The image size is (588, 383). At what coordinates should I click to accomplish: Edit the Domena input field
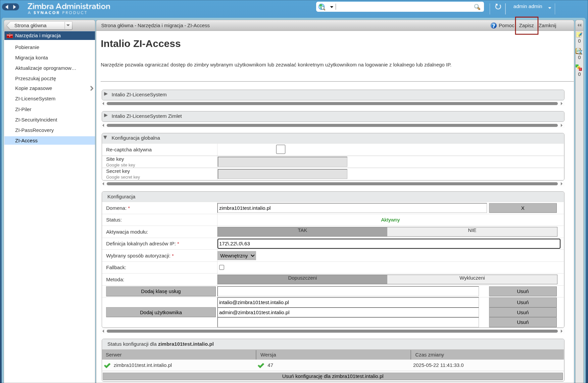[352, 208]
